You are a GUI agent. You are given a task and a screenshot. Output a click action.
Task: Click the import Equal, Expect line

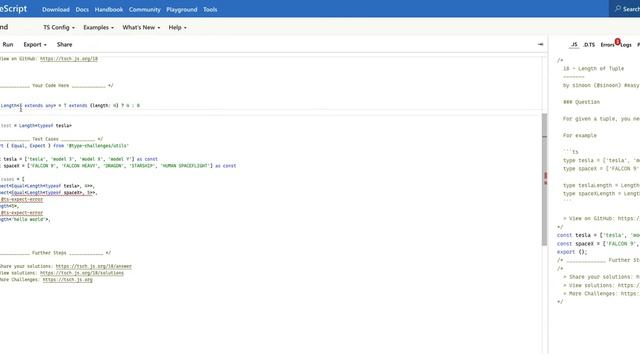[x=64, y=146]
